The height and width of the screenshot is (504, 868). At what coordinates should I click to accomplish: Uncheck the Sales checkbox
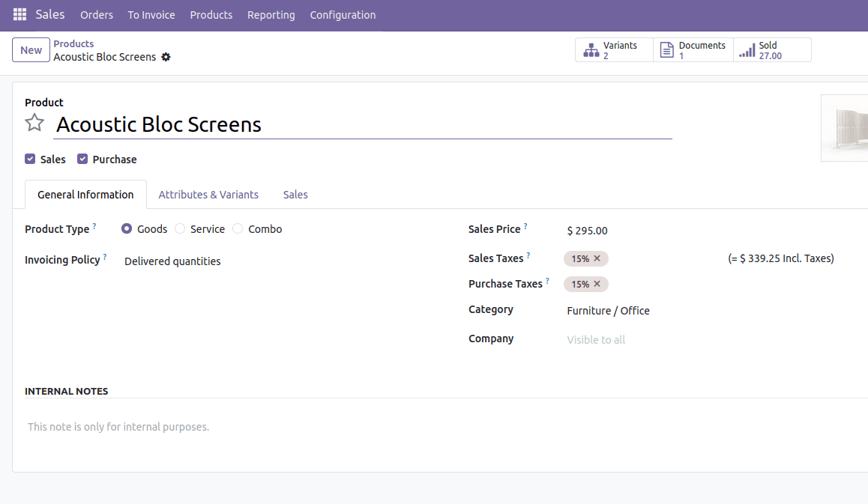[28, 159]
